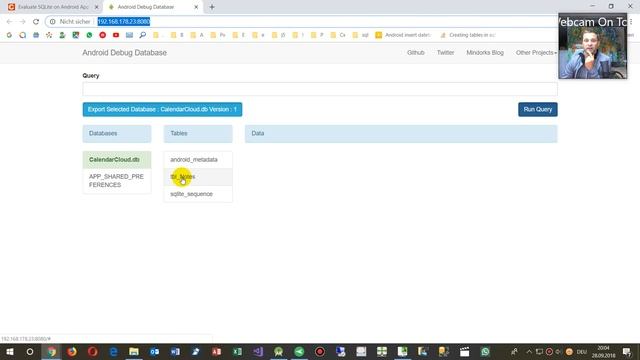Open the Google bookmark icon

9,35
